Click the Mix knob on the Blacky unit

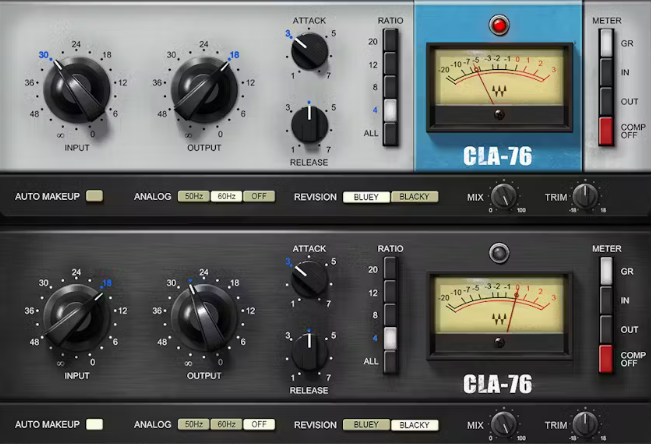504,424
